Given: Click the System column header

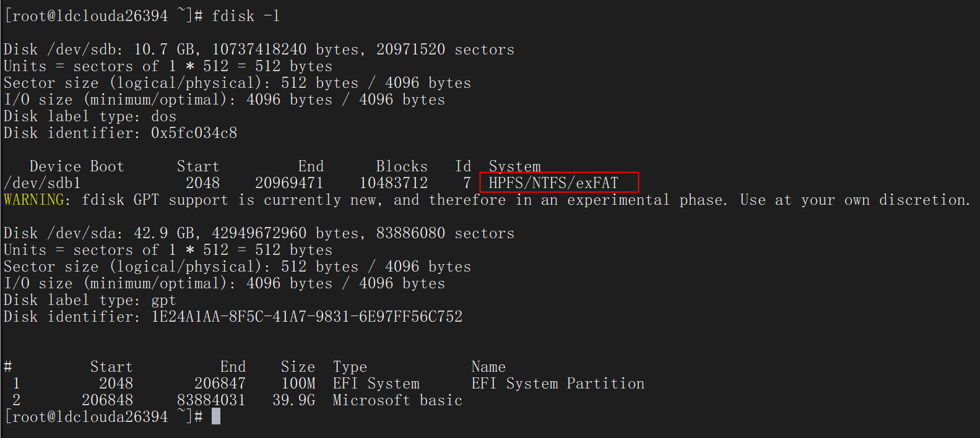Looking at the screenshot, I should pos(514,166).
